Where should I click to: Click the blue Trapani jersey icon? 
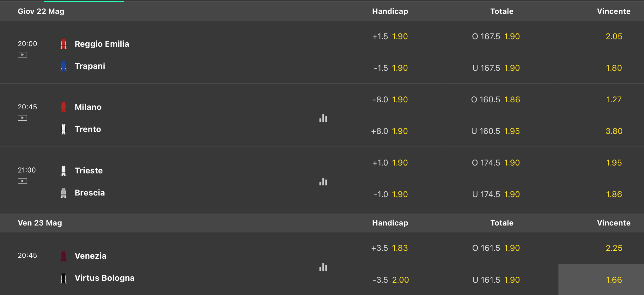[64, 66]
